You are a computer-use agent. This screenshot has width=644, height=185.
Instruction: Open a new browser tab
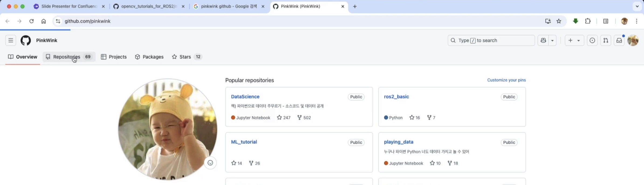point(355,6)
